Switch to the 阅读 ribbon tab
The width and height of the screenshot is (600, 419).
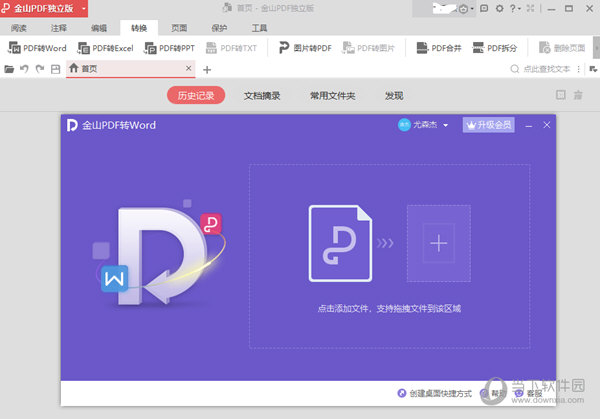coord(18,28)
